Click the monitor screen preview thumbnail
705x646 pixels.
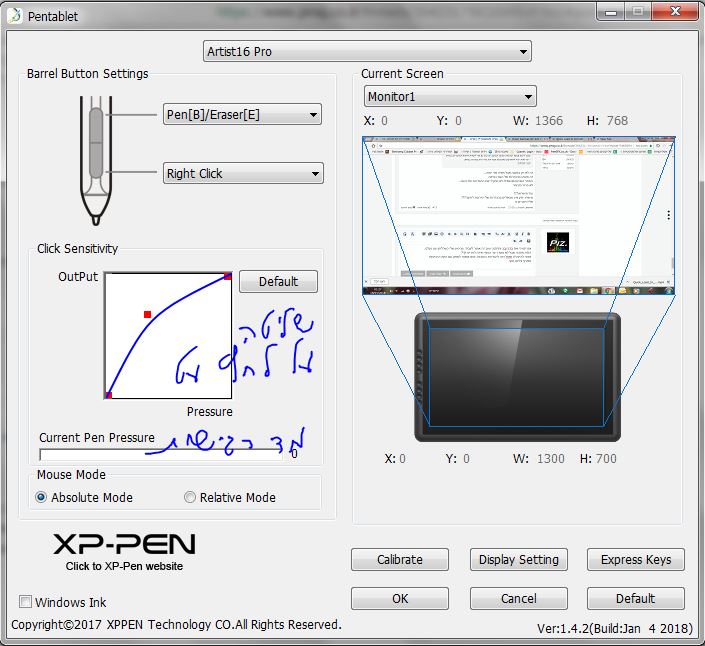518,216
